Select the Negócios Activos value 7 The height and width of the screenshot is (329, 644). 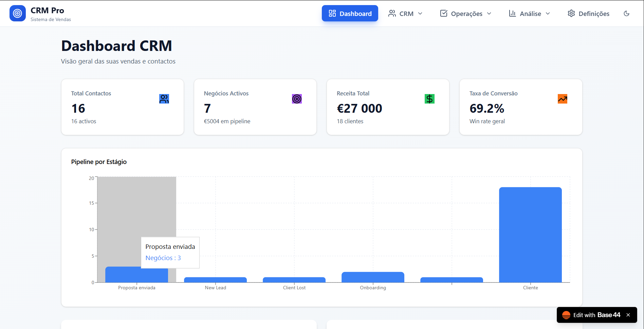[x=207, y=108]
